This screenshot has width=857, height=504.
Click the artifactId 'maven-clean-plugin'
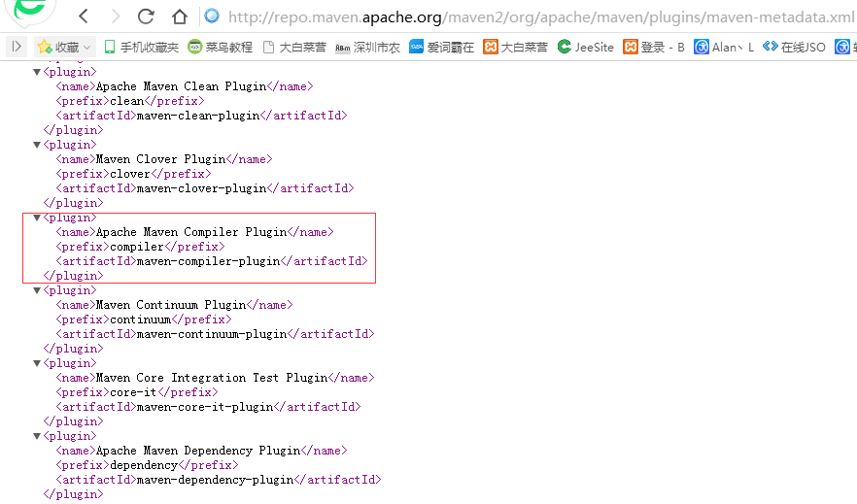[198, 116]
